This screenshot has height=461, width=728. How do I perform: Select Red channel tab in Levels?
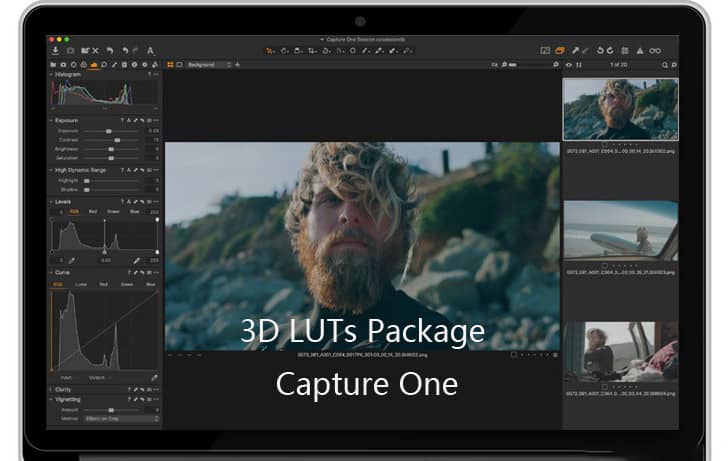point(93,212)
